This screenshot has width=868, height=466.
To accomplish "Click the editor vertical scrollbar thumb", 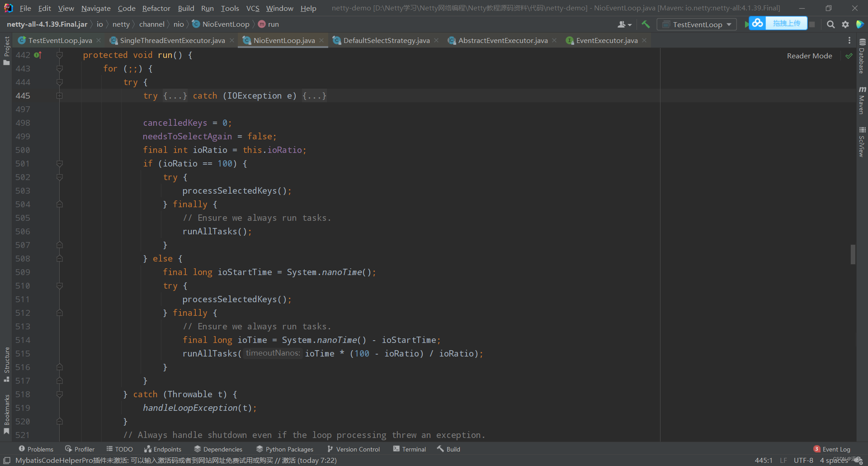I will click(x=853, y=254).
